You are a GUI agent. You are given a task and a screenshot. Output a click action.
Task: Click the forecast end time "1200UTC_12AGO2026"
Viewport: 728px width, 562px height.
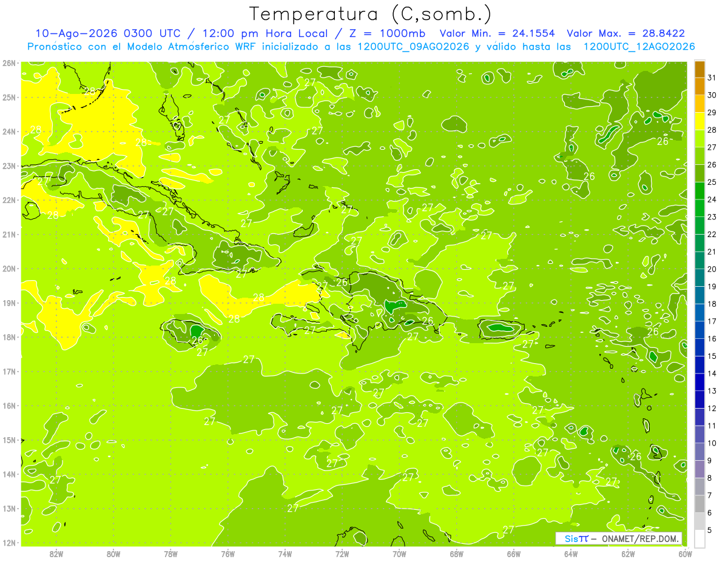click(x=639, y=47)
